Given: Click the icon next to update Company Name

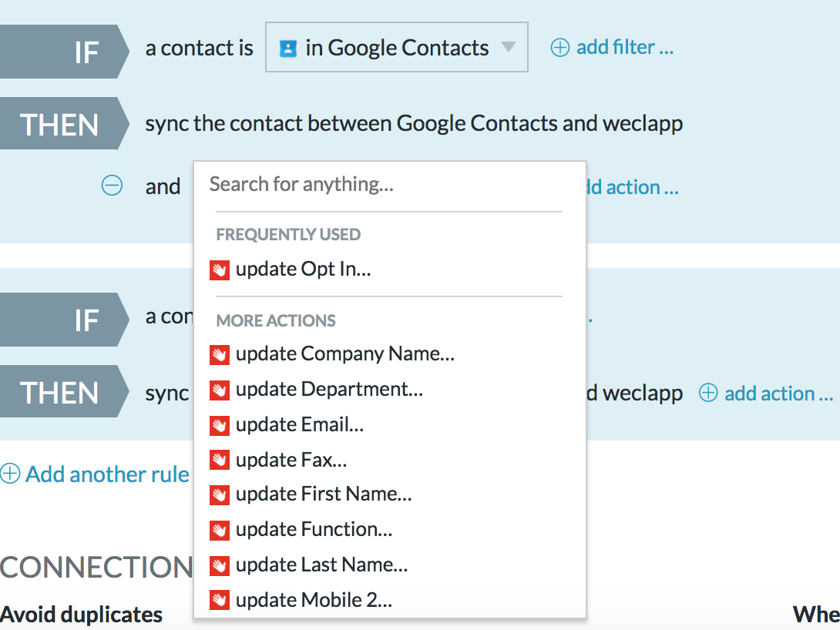Looking at the screenshot, I should 220,355.
